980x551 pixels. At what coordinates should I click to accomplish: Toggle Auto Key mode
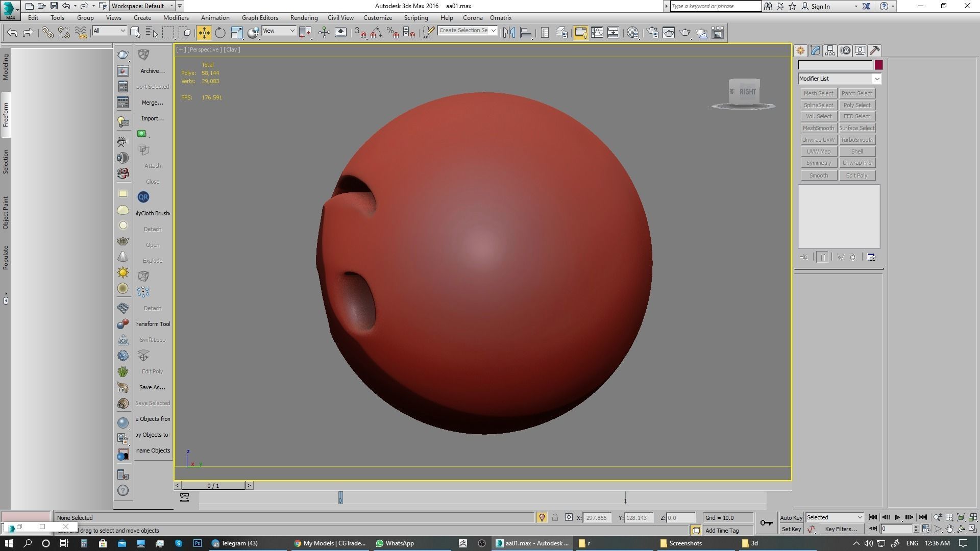(791, 518)
